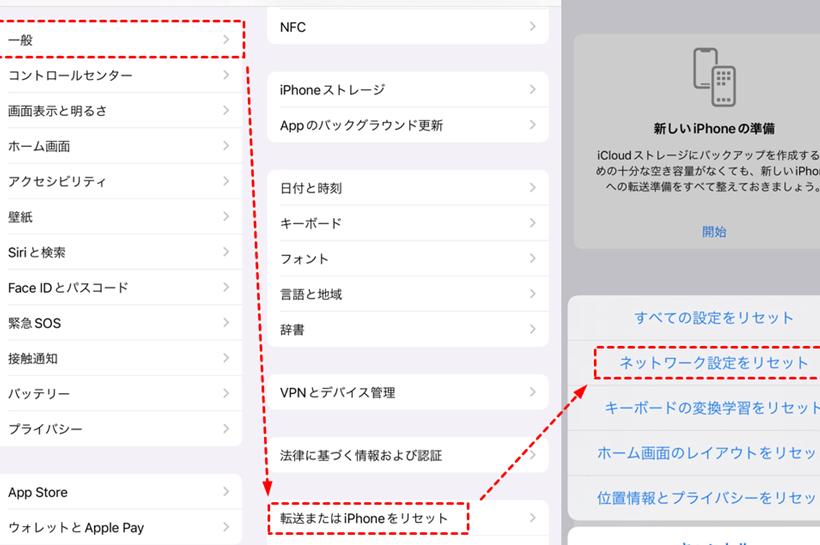The height and width of the screenshot is (545, 820).
Task: Select キーボードの変換学習をリセット
Action: [x=712, y=408]
